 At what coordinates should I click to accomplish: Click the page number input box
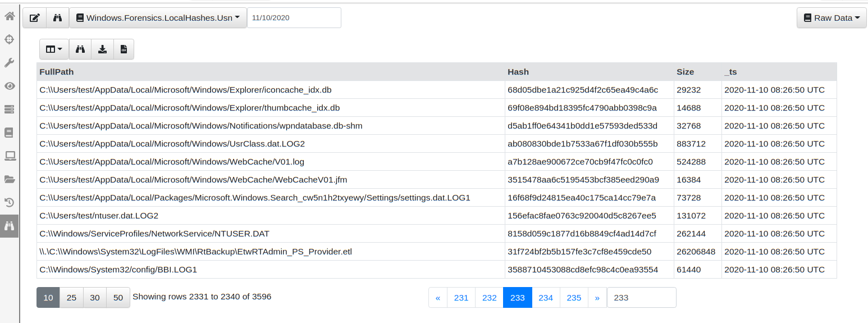click(x=641, y=298)
